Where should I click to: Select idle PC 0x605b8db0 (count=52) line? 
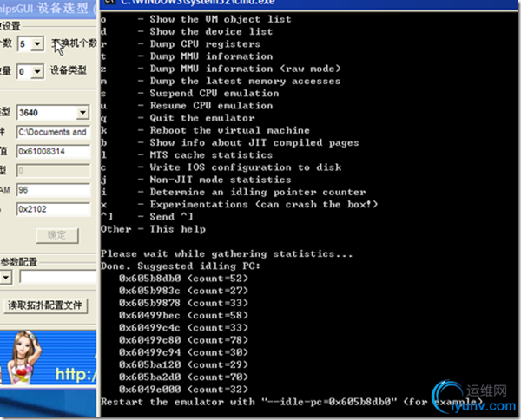183,279
